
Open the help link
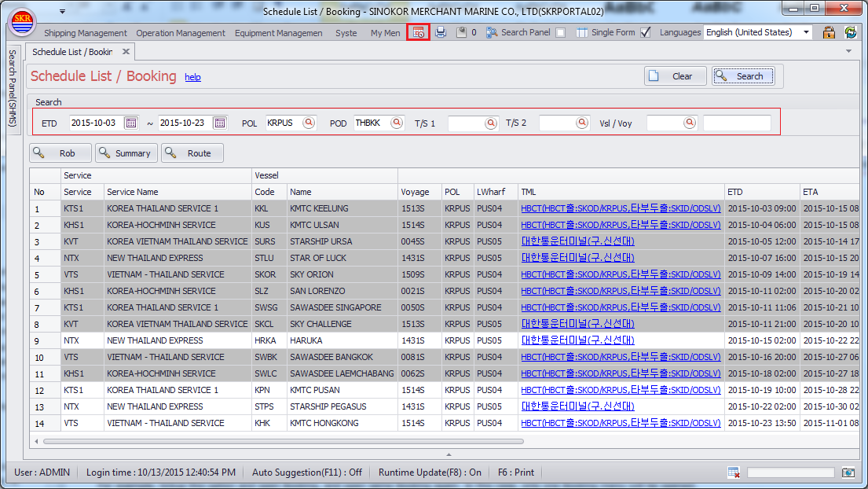pos(192,77)
